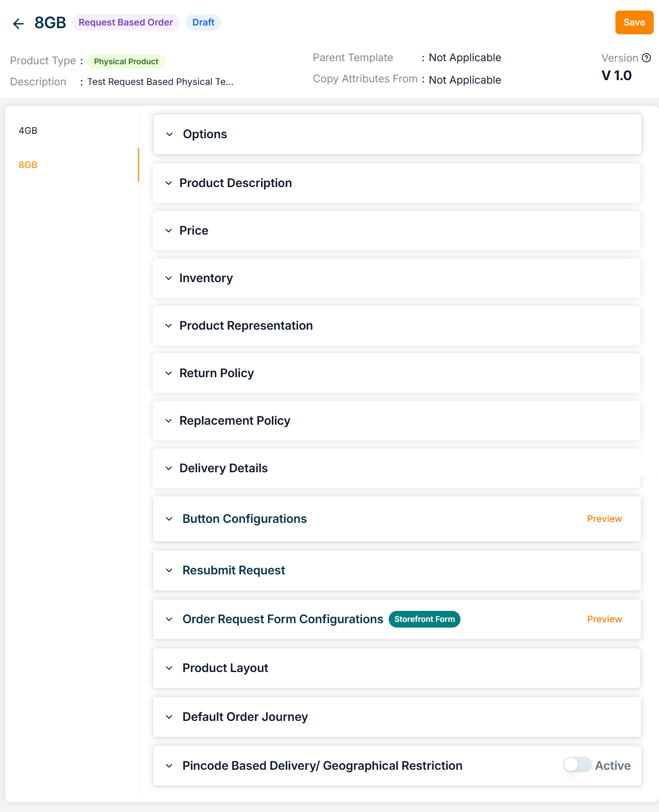Open Preview for Button Configurations
The image size is (659, 812).
604,519
